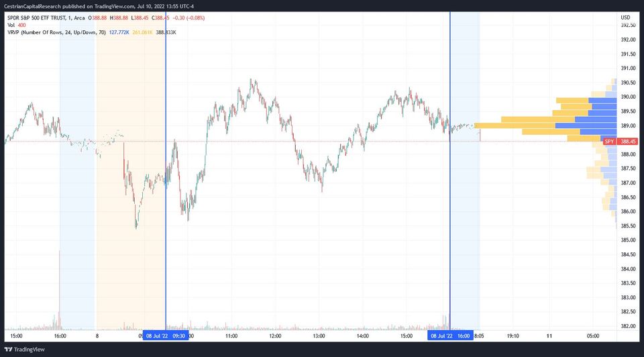The height and width of the screenshot is (357, 644).
Task: Open the USD currency selector
Action: pyautogui.click(x=625, y=17)
